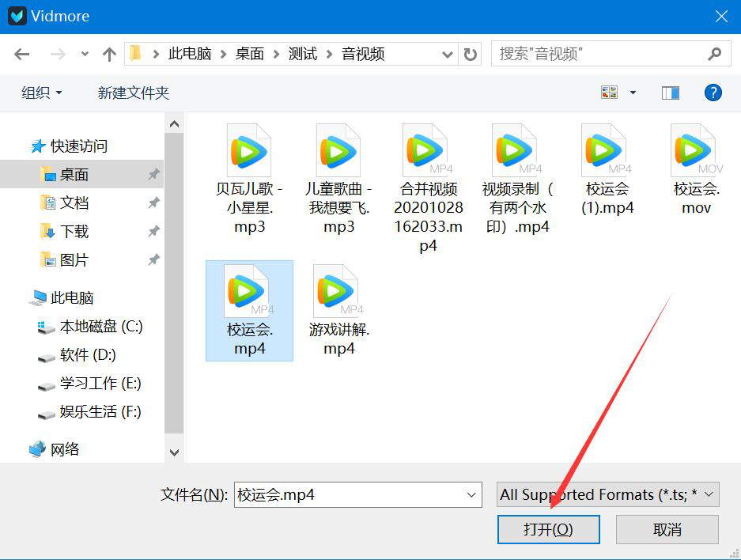Viewport: 741px width, 560px height.
Task: Click 桌面 in the address bar breadcrumb
Action: 248,53
